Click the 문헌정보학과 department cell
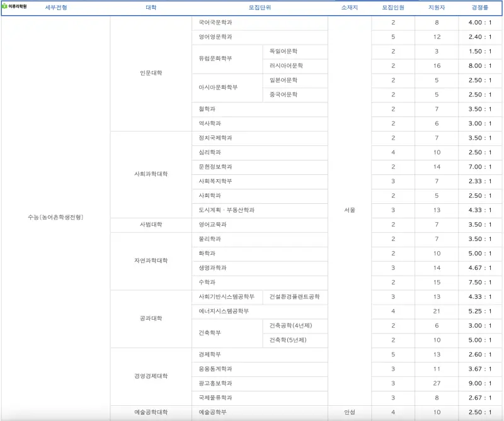 coord(260,167)
